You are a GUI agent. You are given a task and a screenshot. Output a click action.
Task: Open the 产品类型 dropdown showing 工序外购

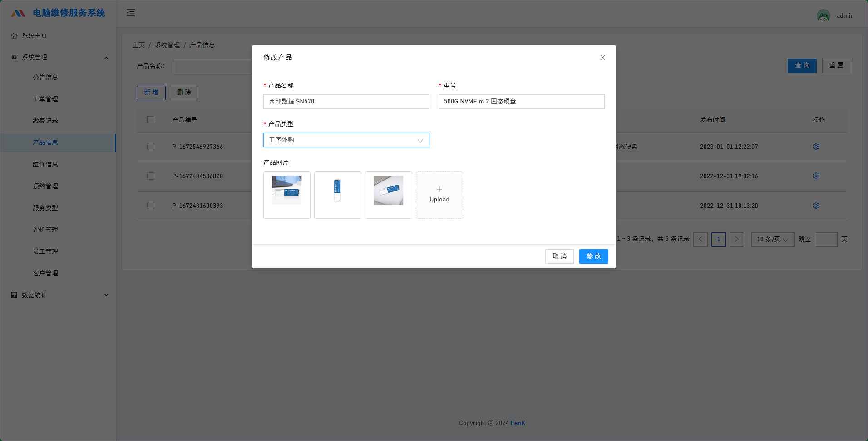coord(346,140)
